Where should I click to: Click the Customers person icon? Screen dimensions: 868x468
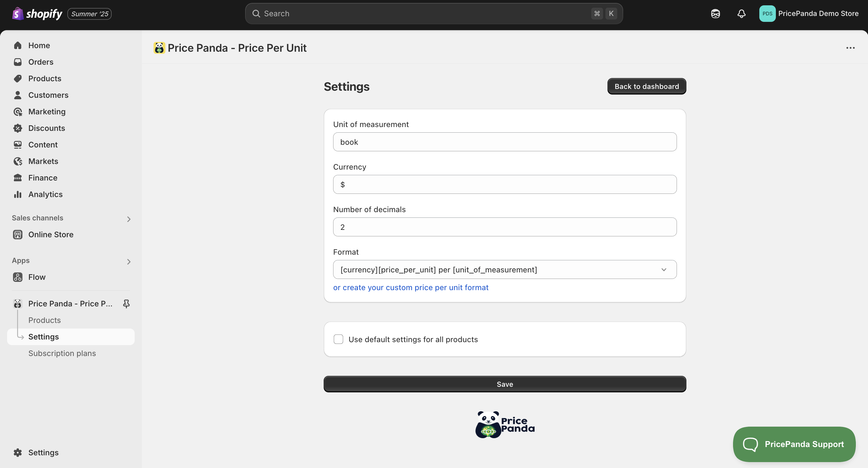pyautogui.click(x=18, y=95)
